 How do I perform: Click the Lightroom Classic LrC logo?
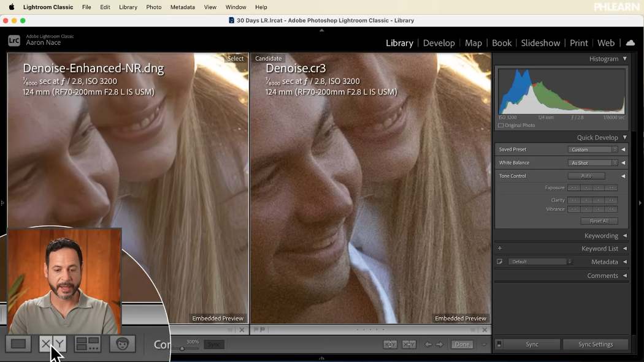click(14, 40)
